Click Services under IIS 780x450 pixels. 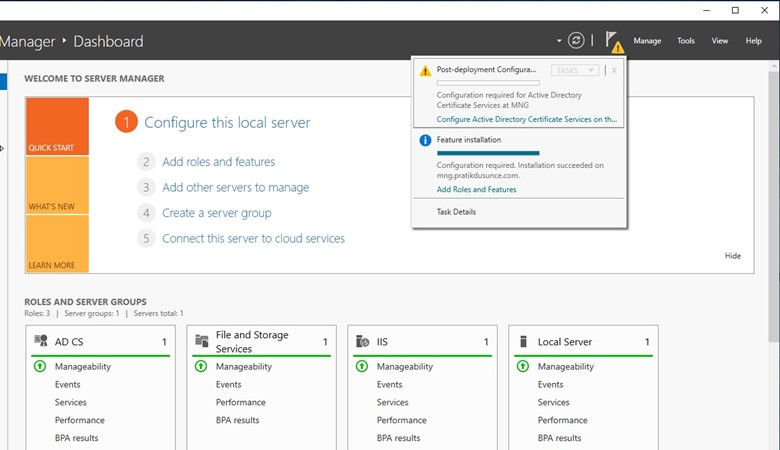tap(392, 402)
